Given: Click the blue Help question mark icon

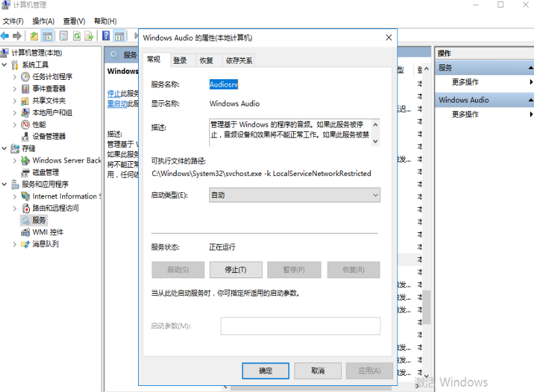Looking at the screenshot, I should 106,35.
